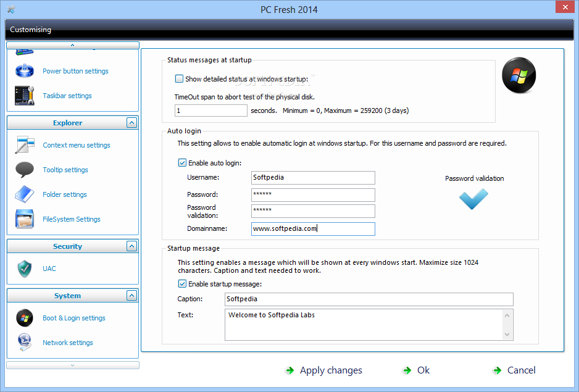Image resolution: width=579 pixels, height=392 pixels.
Task: Close the PC Fresh 2014 window
Action: (565, 7)
